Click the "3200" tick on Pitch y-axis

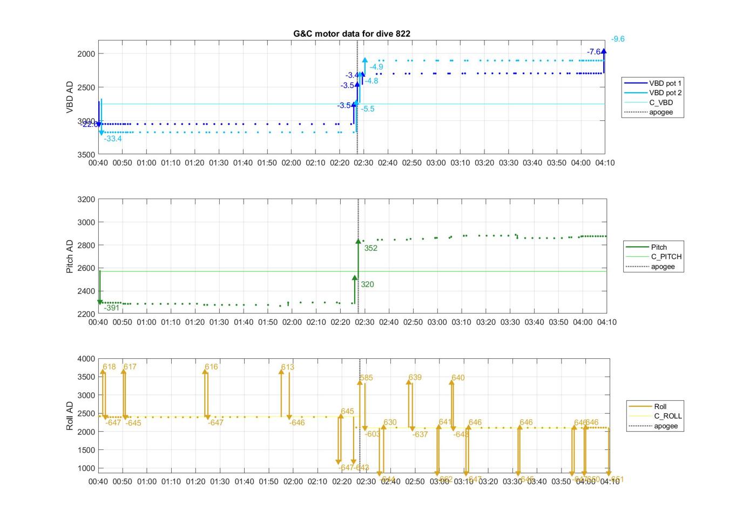86,199
